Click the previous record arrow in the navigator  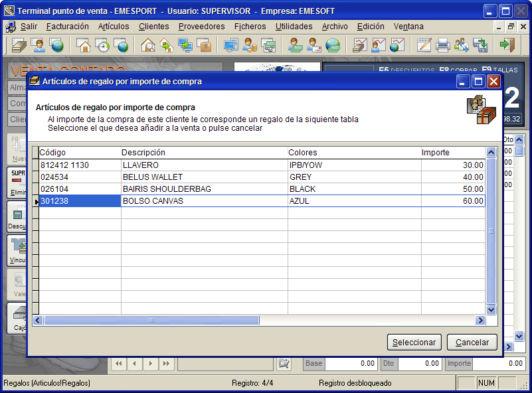click(x=134, y=363)
